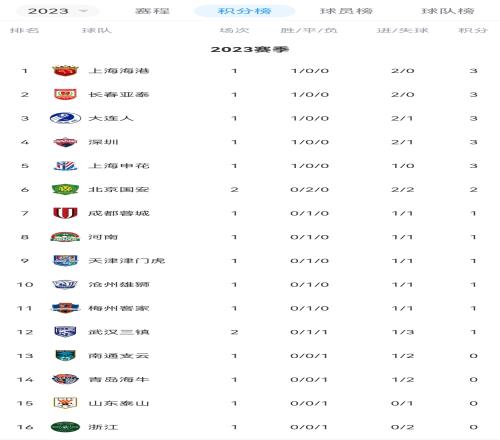Click the 积分 column header
This screenshot has height=440, width=500.
coord(473,30)
